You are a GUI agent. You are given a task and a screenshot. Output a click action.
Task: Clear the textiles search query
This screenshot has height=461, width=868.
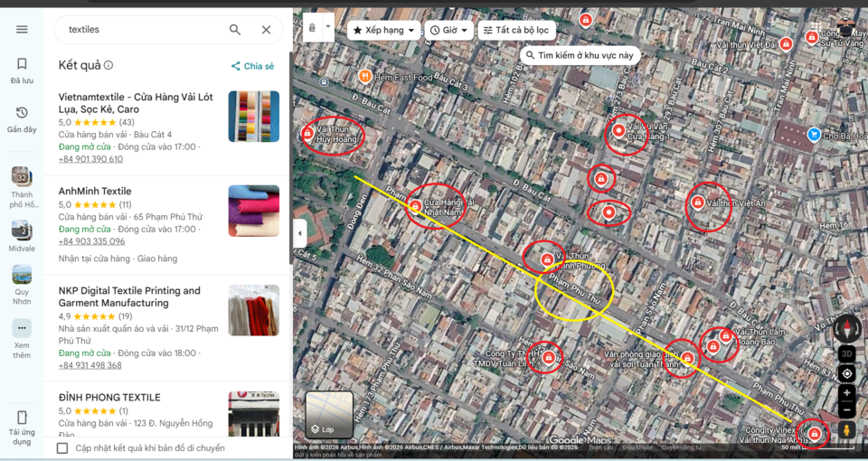(266, 30)
